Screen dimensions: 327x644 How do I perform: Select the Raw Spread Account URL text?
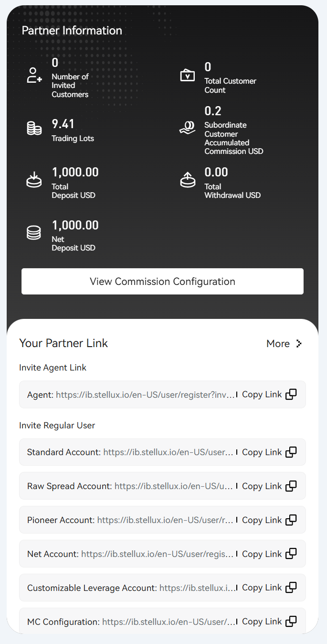click(x=175, y=486)
